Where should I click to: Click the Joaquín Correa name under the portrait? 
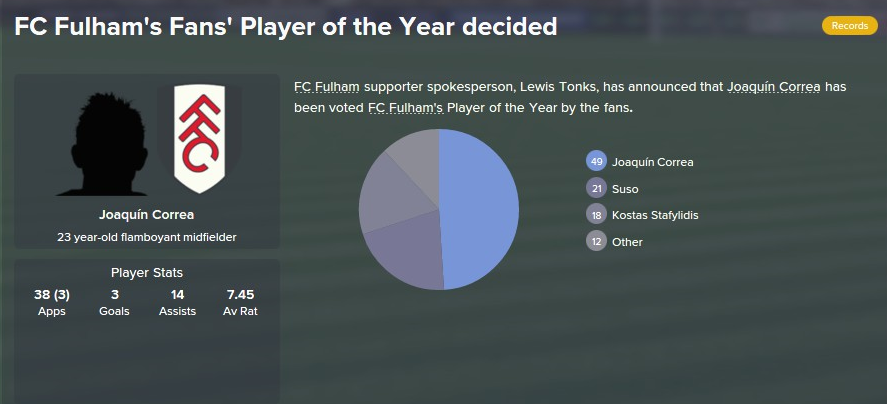(x=147, y=215)
